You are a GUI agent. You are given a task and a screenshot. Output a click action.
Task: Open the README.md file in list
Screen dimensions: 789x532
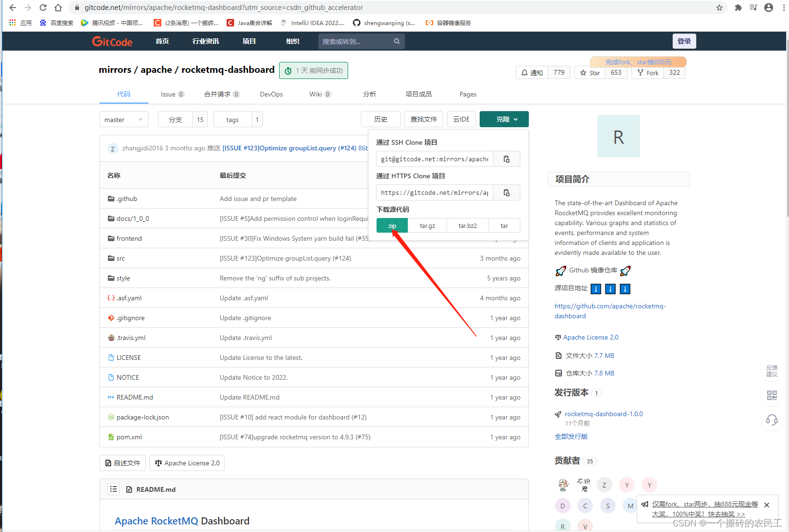[135, 397]
